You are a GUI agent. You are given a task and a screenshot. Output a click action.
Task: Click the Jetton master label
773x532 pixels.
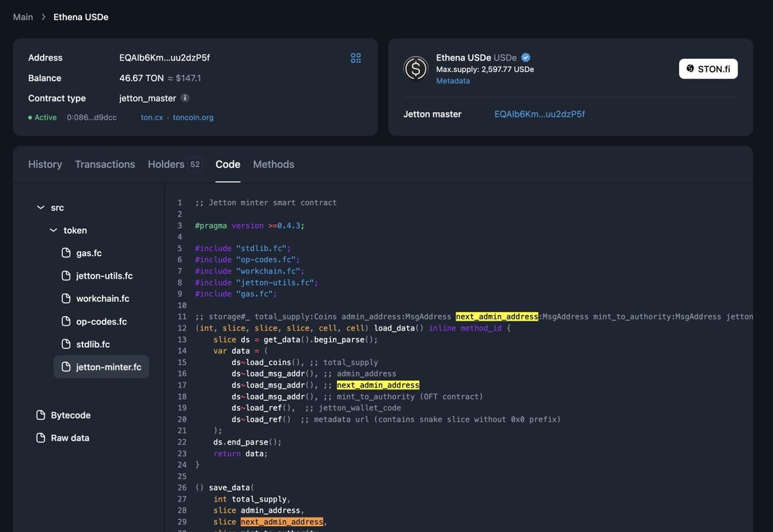point(432,114)
